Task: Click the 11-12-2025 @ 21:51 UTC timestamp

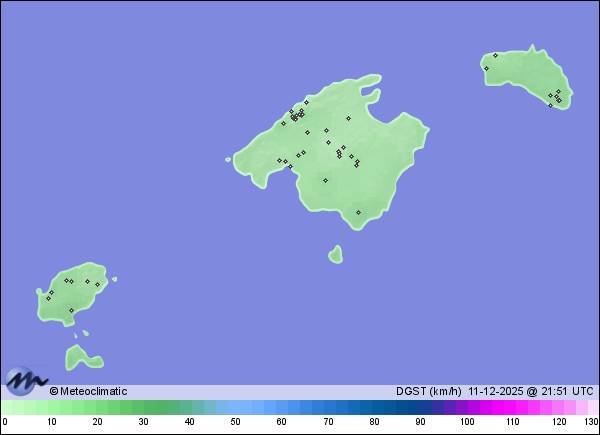Action: coord(531,391)
